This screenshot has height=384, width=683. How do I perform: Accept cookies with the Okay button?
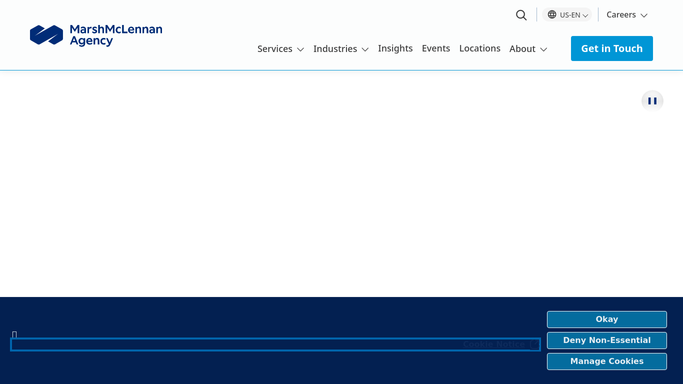(x=607, y=319)
